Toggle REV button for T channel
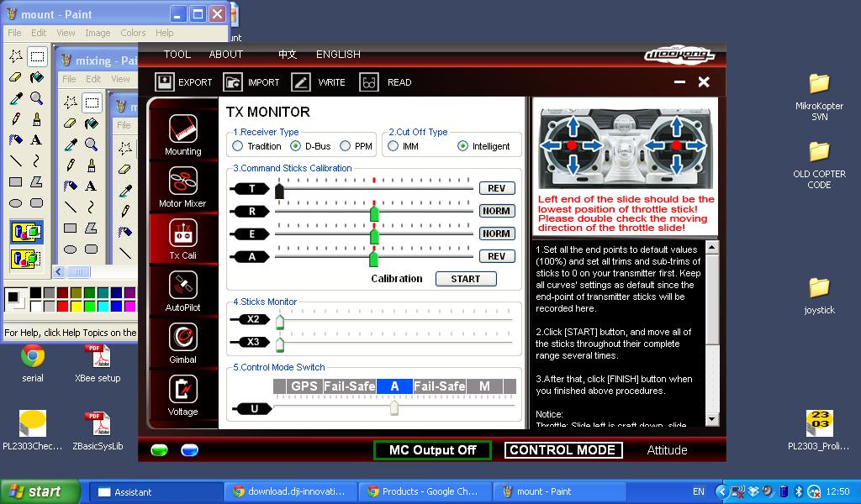This screenshot has width=861, height=504. pos(496,188)
